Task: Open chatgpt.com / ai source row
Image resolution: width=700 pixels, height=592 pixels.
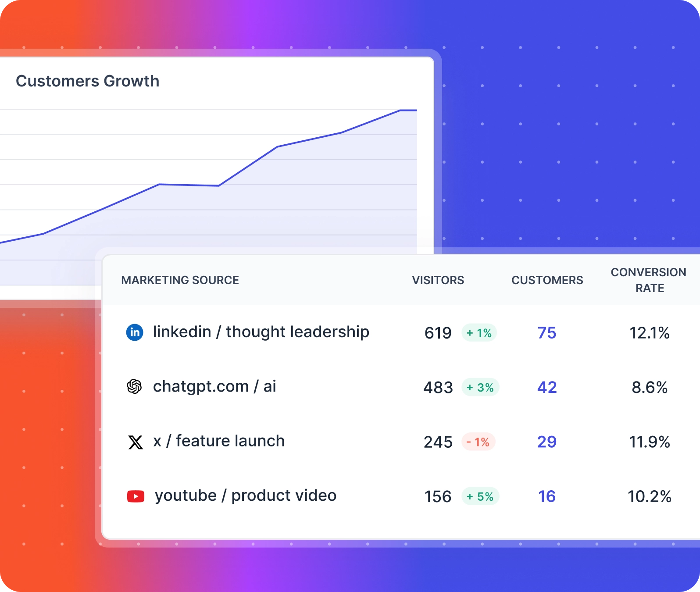Action: click(x=214, y=386)
